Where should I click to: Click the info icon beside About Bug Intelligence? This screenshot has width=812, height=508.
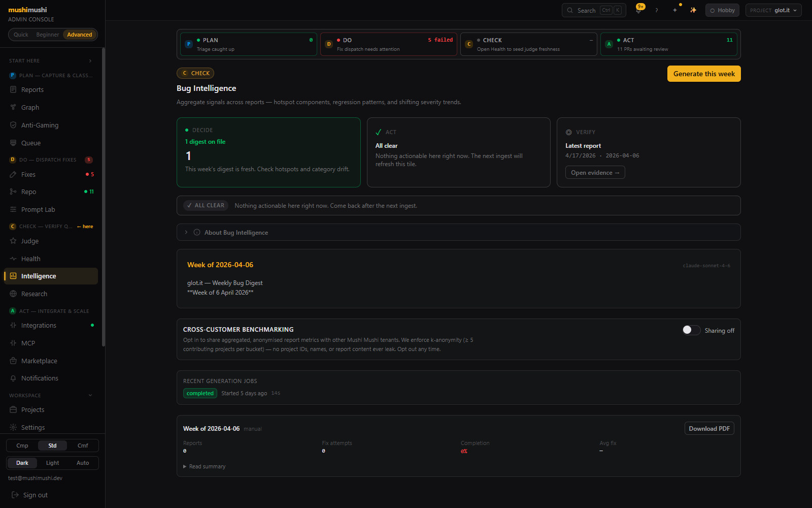[197, 232]
